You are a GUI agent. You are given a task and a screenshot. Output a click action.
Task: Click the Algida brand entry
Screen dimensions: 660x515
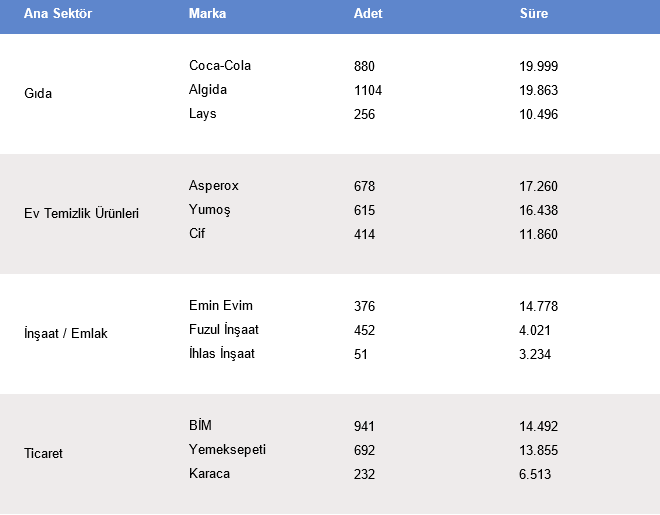pyautogui.click(x=208, y=90)
